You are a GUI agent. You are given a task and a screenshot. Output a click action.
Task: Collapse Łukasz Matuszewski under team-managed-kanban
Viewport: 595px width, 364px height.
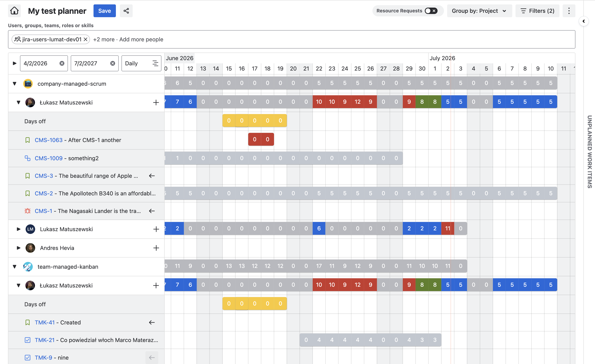(x=19, y=285)
